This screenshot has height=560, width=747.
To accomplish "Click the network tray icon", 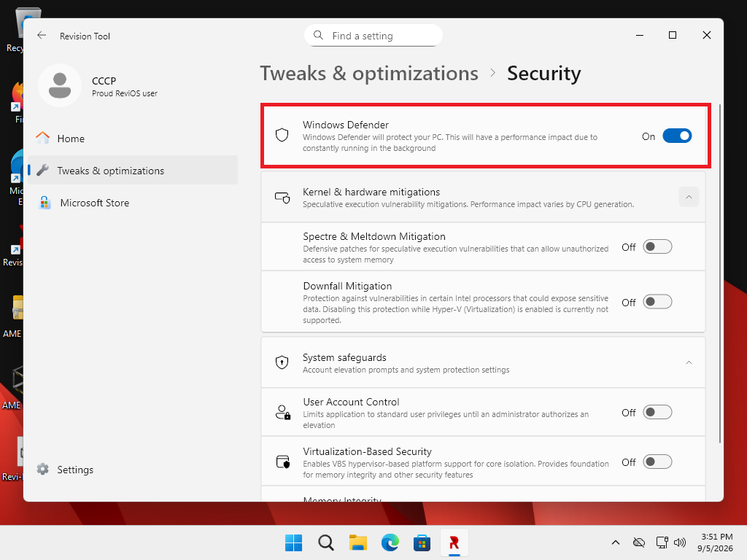I will (x=662, y=542).
